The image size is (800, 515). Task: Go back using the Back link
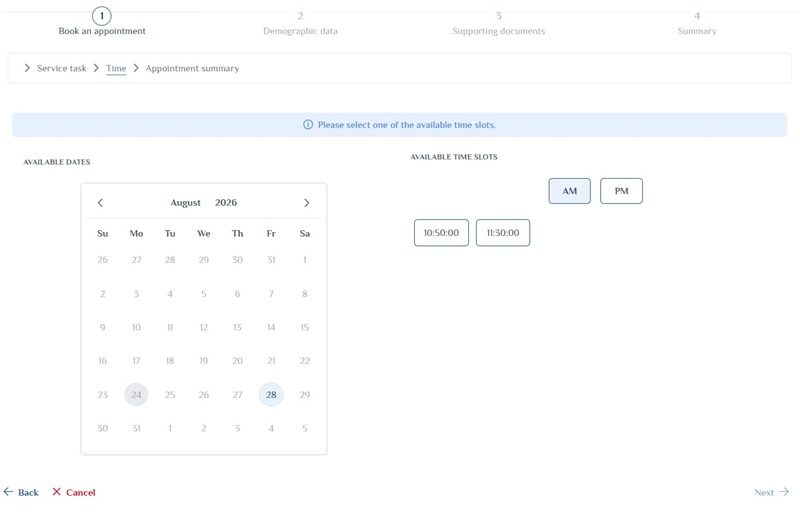[x=21, y=492]
